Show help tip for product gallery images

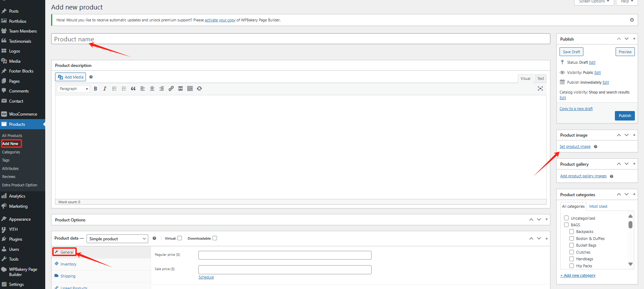coord(611,176)
